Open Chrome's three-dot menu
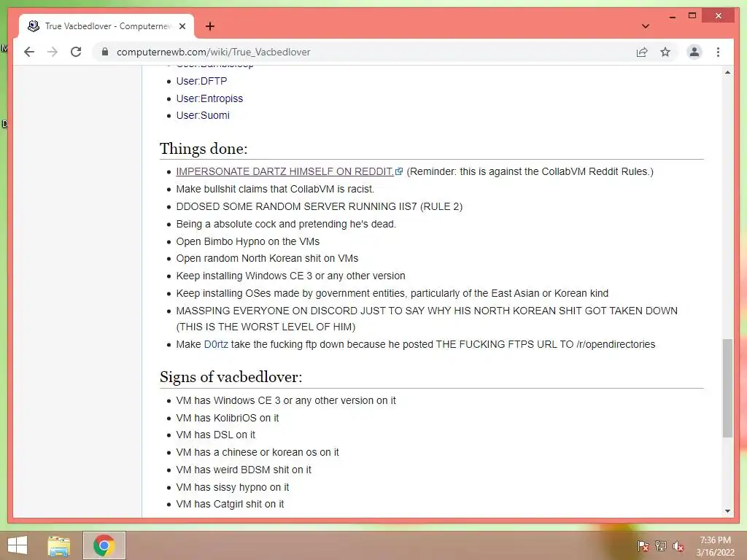 click(x=718, y=52)
